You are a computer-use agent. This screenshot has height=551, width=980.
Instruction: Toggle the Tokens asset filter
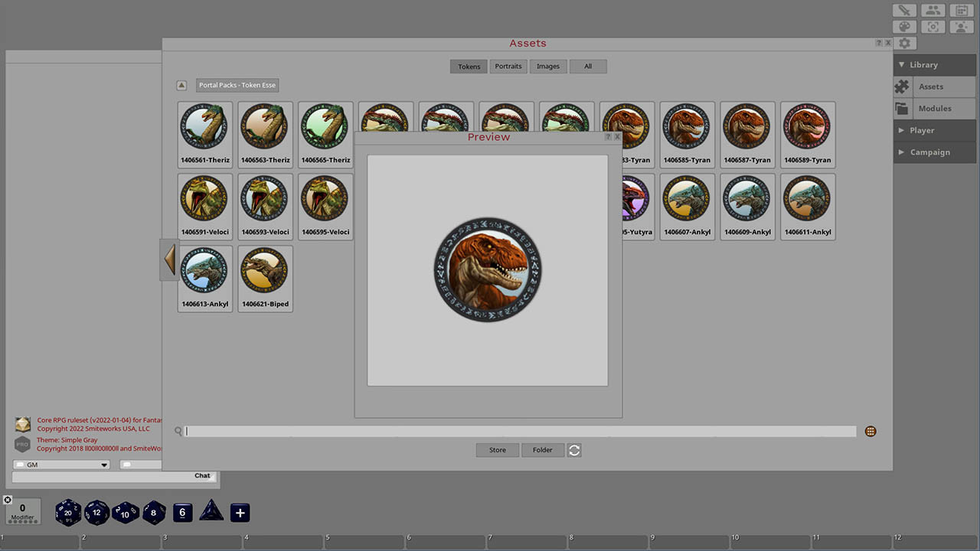point(468,66)
